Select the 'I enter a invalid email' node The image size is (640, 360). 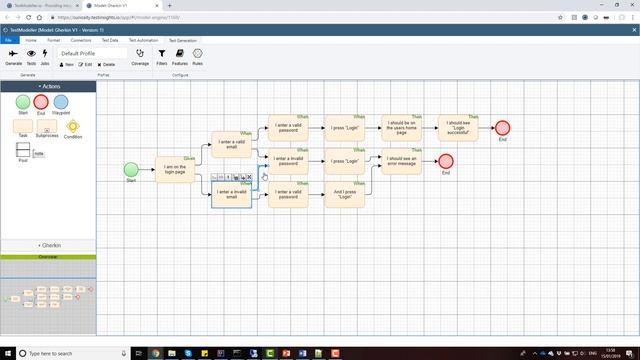coord(231,194)
